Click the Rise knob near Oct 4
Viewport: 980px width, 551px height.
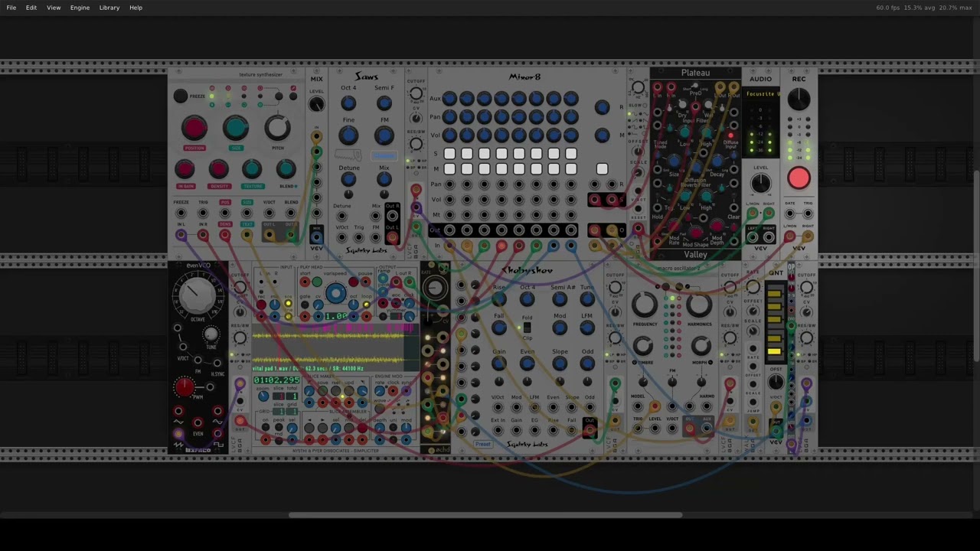tap(499, 299)
